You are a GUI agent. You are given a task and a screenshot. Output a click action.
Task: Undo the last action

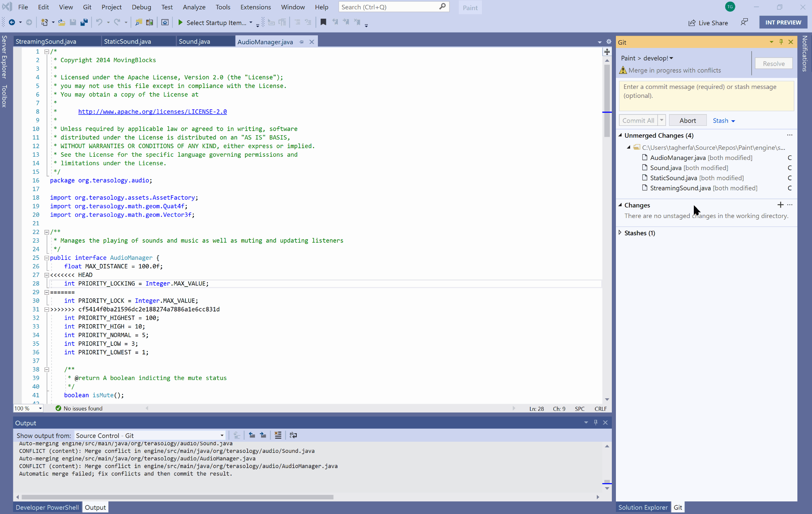point(99,22)
